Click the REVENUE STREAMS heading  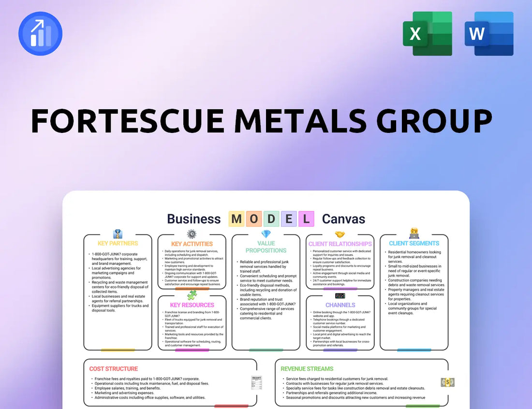click(307, 369)
